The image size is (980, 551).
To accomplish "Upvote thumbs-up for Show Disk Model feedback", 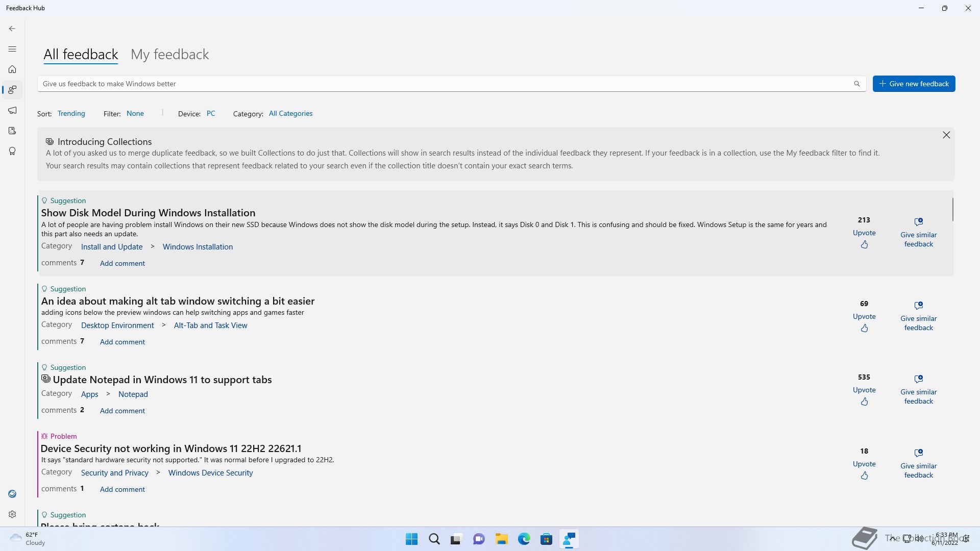I will pos(864,244).
